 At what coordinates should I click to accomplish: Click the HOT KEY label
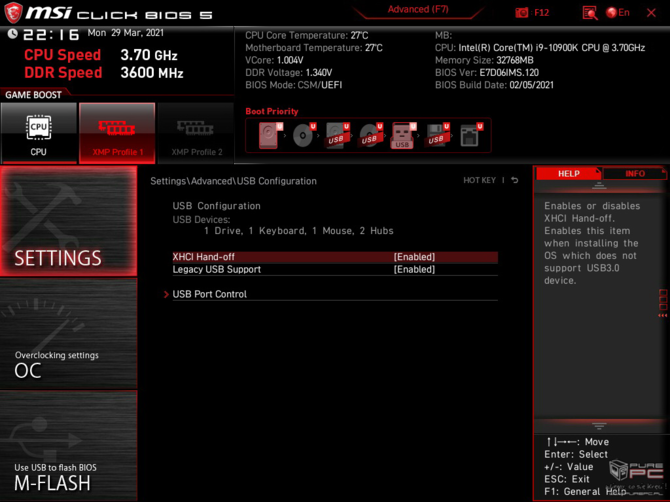(479, 180)
